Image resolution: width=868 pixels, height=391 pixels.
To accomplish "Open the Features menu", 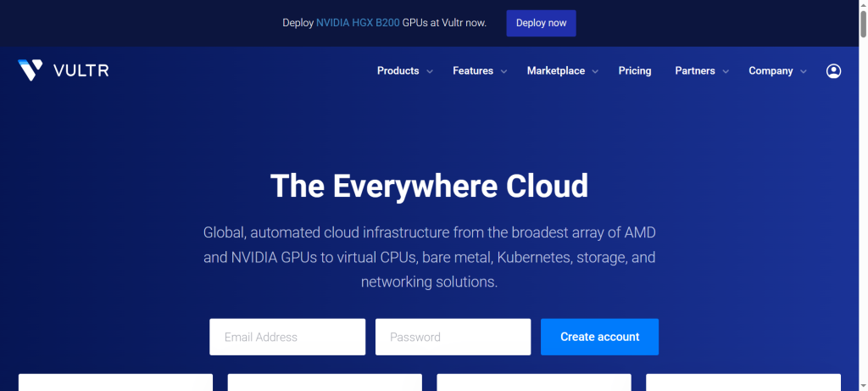I will point(473,71).
